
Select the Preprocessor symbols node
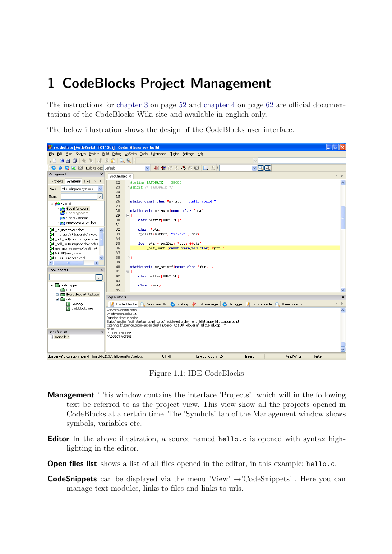(81, 222)
